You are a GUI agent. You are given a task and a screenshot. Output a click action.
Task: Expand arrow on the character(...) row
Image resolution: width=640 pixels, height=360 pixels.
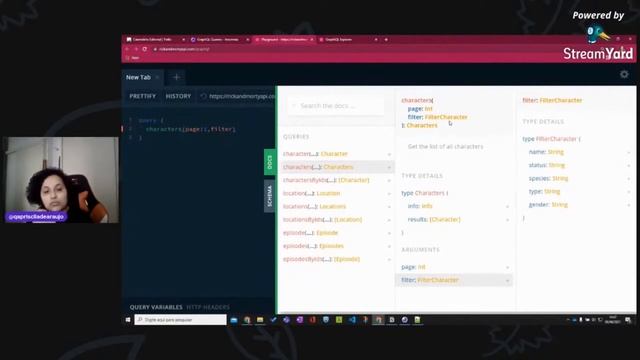[x=389, y=154]
